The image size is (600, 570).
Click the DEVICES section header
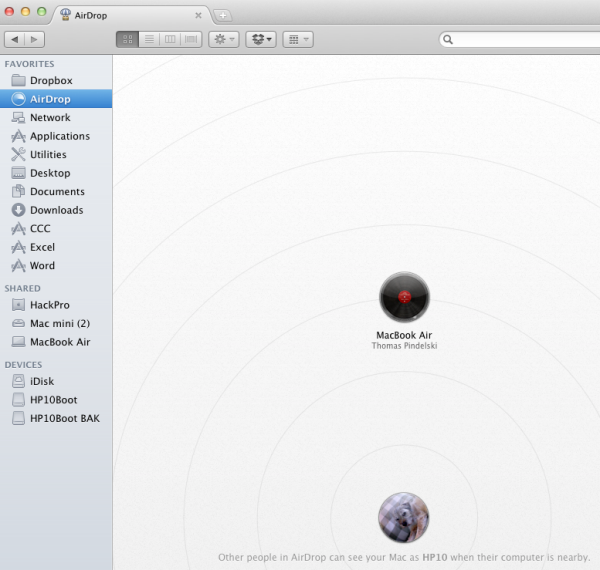pos(23,365)
